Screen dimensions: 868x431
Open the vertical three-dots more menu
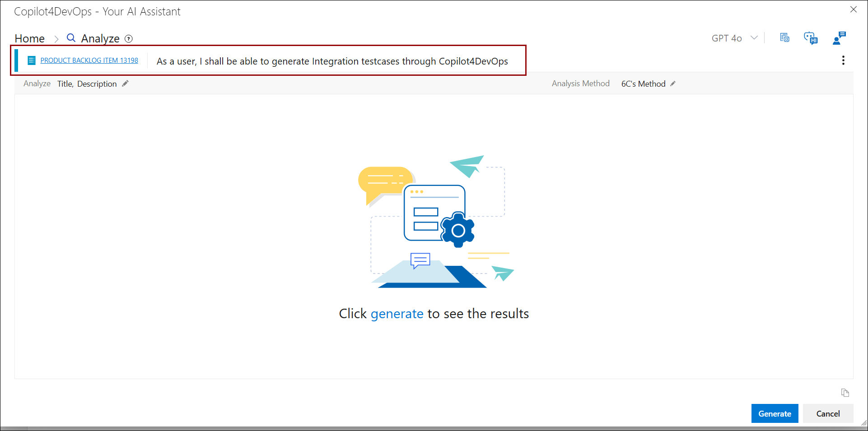click(x=843, y=60)
